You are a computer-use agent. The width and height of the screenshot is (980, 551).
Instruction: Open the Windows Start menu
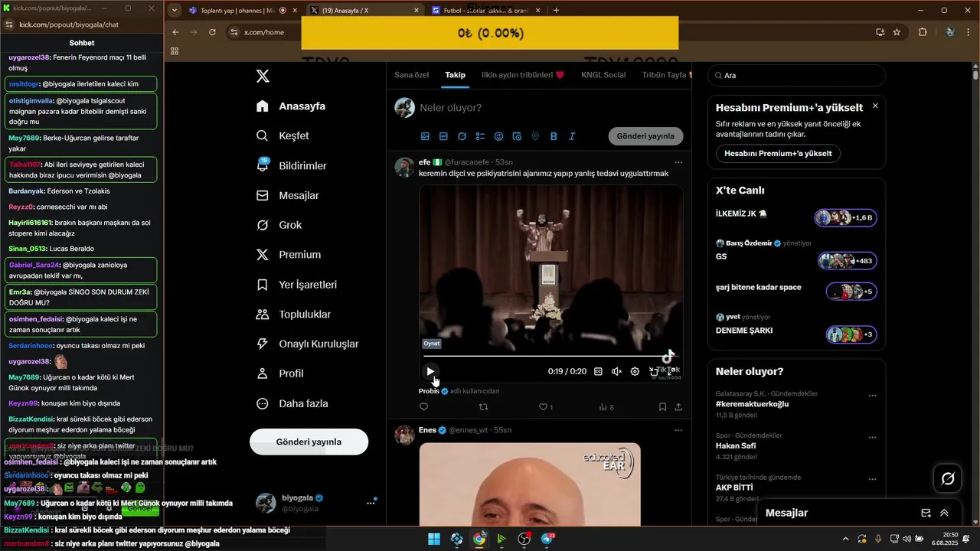click(434, 539)
